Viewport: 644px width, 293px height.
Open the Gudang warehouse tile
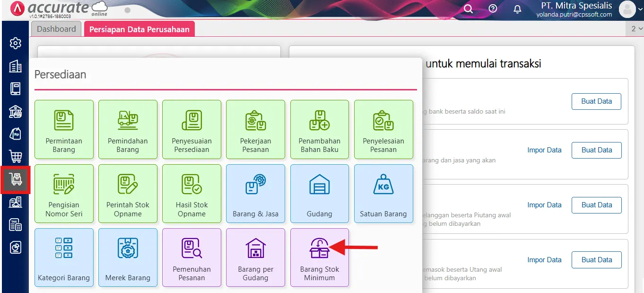click(320, 194)
